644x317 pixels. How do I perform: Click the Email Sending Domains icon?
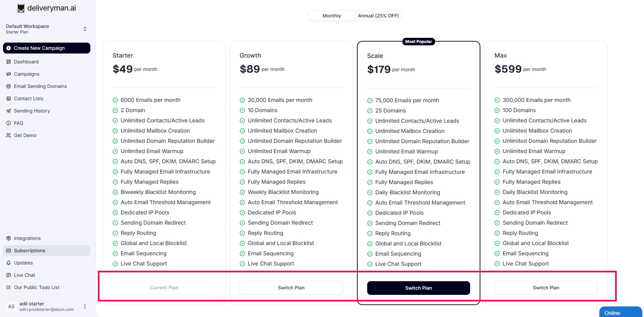[9, 86]
